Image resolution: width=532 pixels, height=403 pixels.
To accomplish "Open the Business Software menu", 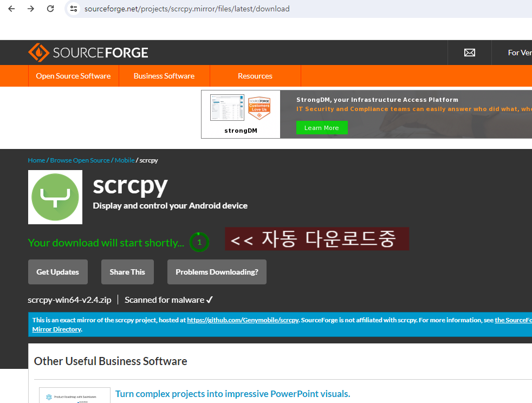I will 164,76.
